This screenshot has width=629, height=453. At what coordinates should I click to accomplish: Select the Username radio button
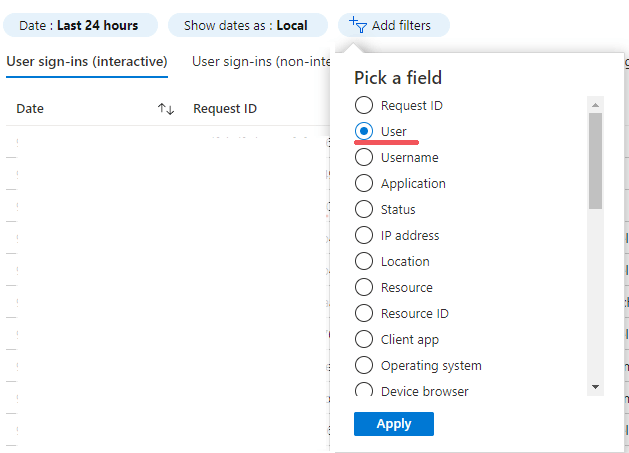click(x=364, y=157)
